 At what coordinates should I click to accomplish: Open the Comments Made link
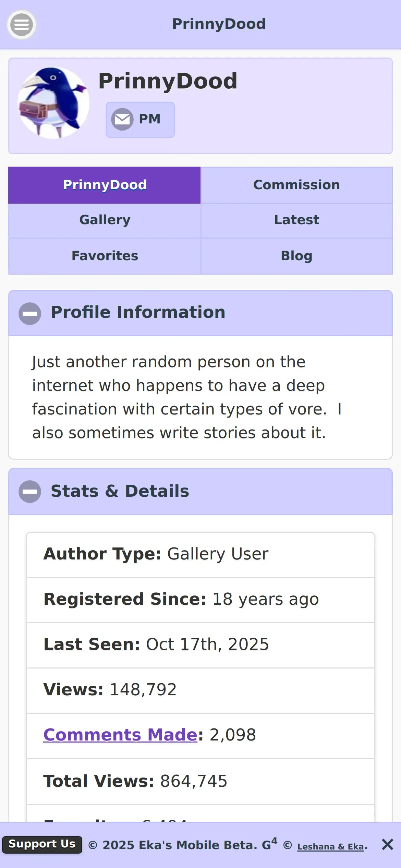tap(120, 735)
